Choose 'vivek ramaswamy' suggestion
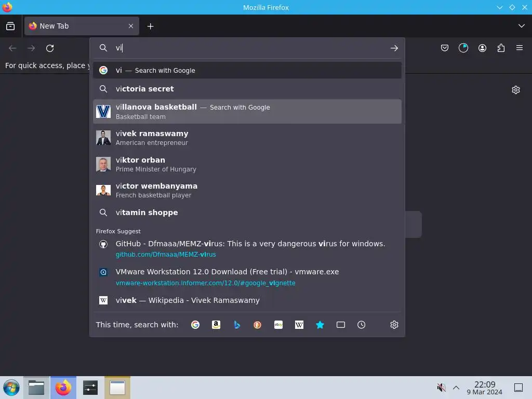Screen dimensions: 532x399 (247, 138)
